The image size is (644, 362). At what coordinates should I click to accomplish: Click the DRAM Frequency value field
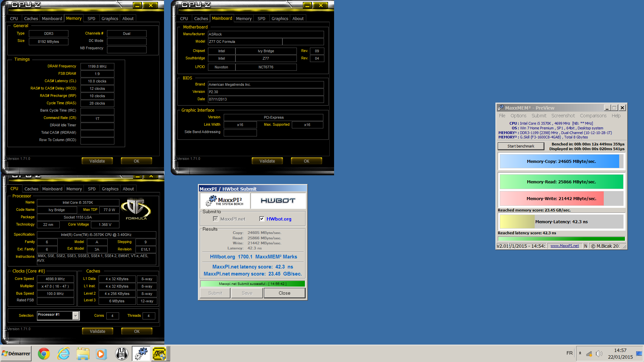point(97,66)
